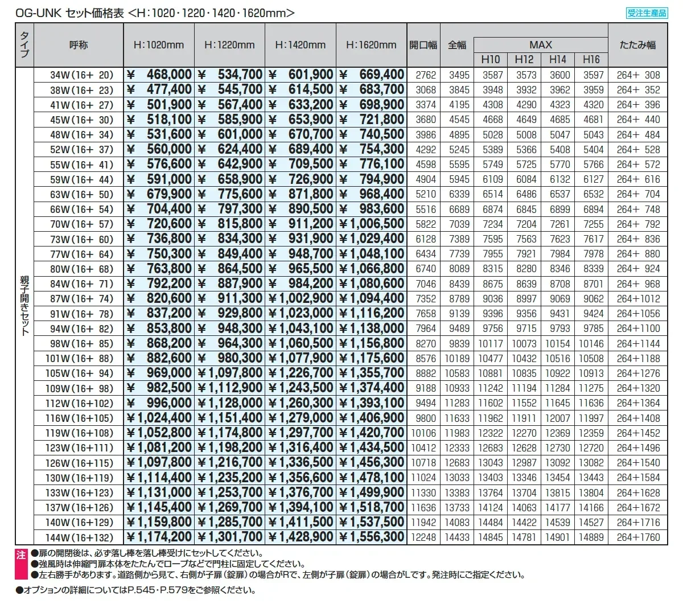Select row label 98W(16+ 85)
Image resolution: width=683 pixels, height=616 pixels.
point(81,343)
